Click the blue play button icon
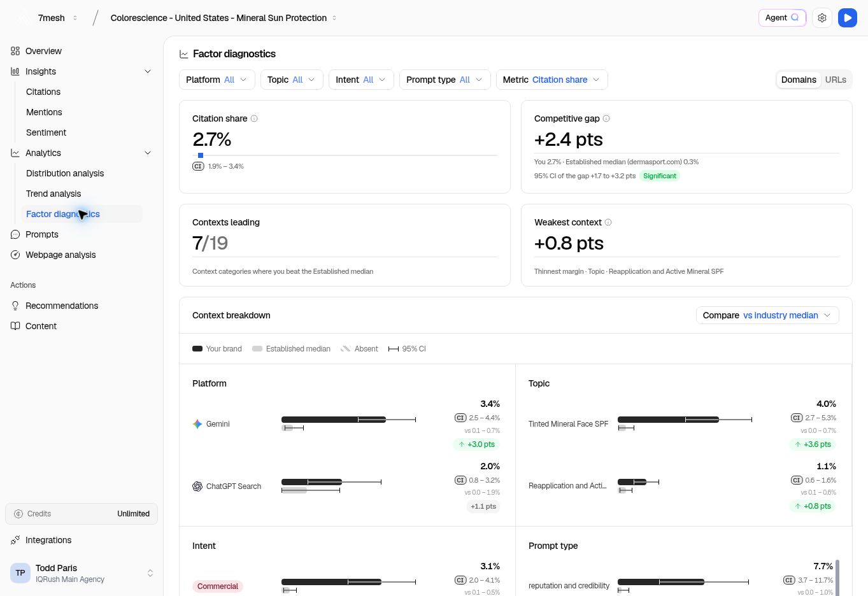 pos(848,18)
